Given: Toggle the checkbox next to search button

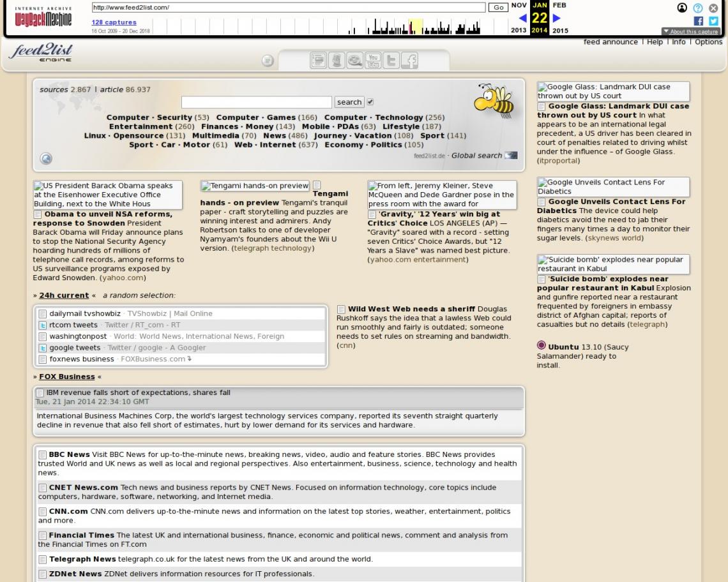Looking at the screenshot, I should (370, 101).
